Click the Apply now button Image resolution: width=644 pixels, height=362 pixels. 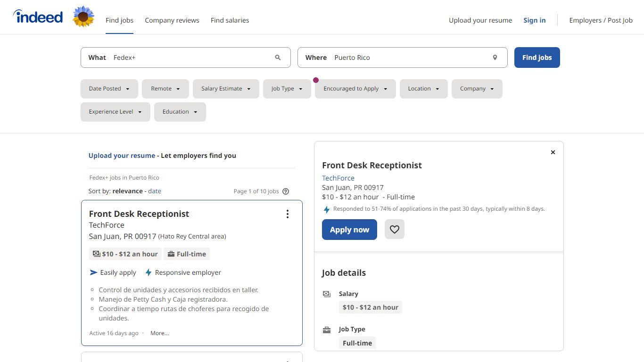click(x=349, y=230)
